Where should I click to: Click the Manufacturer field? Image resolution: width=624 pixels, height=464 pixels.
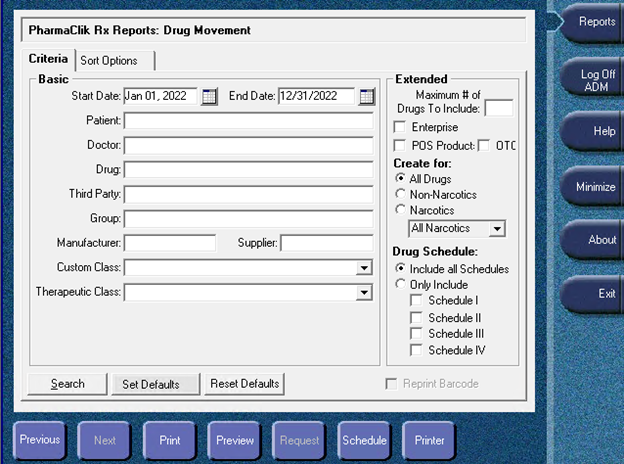[170, 243]
